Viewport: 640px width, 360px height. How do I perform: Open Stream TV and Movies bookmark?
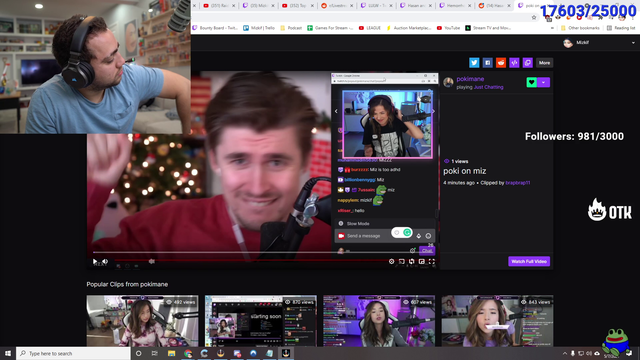[488, 28]
